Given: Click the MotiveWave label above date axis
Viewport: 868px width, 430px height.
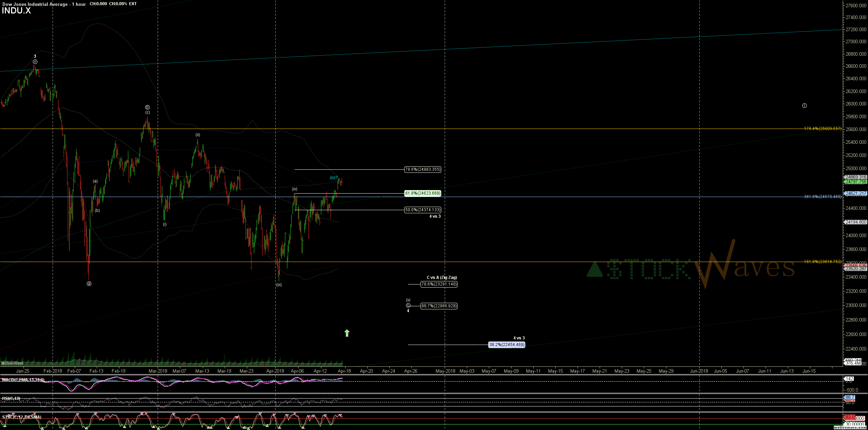Looking at the screenshot, I should tap(12, 363).
